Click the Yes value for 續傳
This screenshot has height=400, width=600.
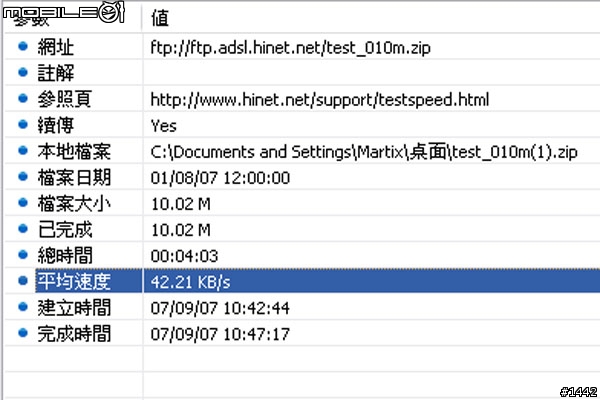tap(163, 126)
